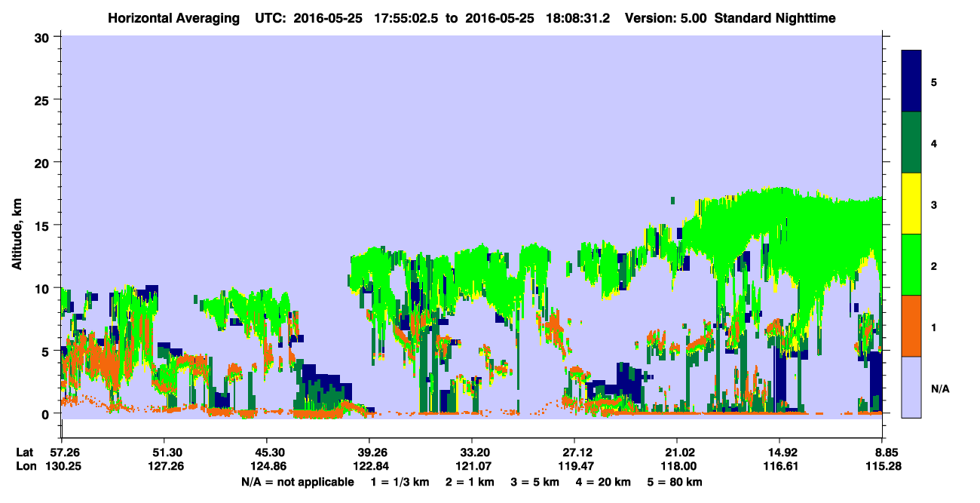The height and width of the screenshot is (503, 980).
Task: Click longitude value 119.47
Action: [x=574, y=466]
